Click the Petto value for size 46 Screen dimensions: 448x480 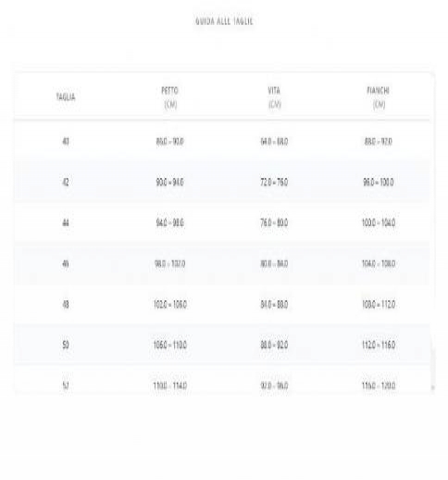pos(170,264)
